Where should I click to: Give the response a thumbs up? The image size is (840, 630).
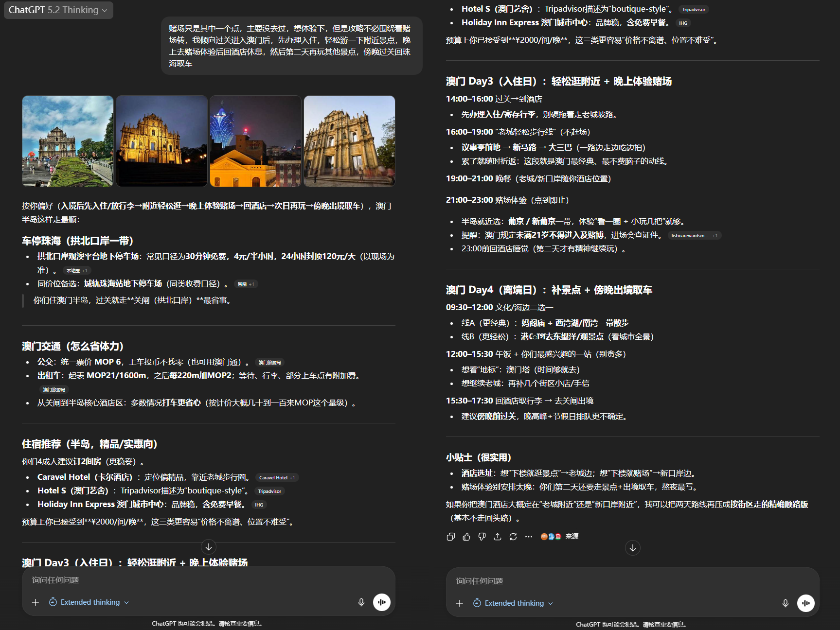pyautogui.click(x=466, y=537)
